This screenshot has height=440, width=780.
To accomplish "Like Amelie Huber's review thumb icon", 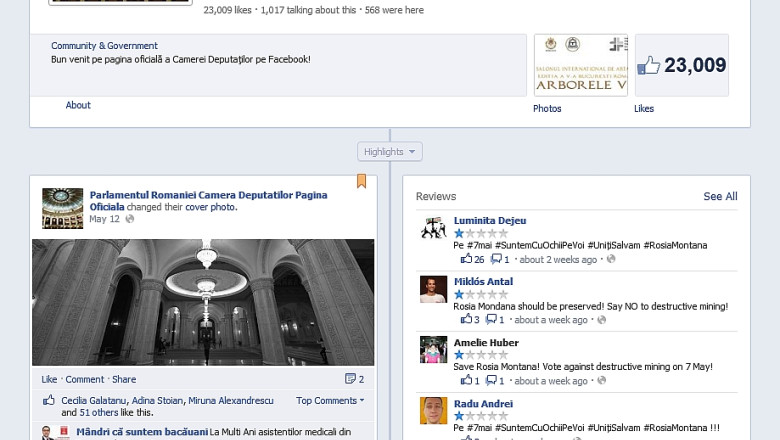I will point(466,380).
